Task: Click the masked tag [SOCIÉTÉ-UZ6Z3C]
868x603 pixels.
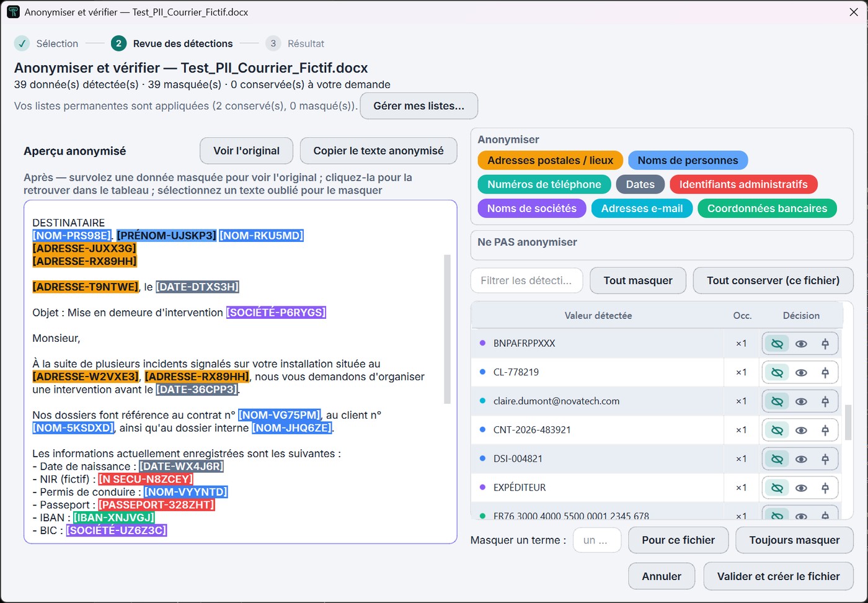Action: [117, 530]
